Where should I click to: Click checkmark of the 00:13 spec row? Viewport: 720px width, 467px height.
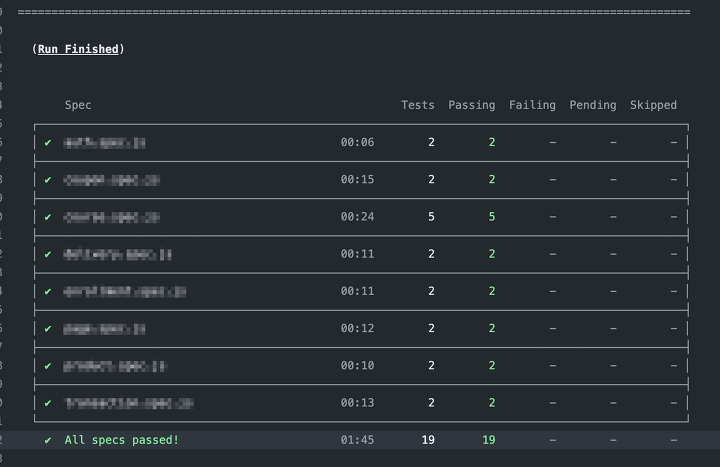point(48,403)
